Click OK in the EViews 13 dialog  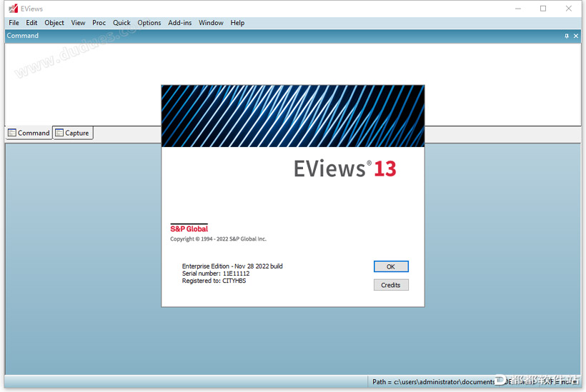point(391,266)
